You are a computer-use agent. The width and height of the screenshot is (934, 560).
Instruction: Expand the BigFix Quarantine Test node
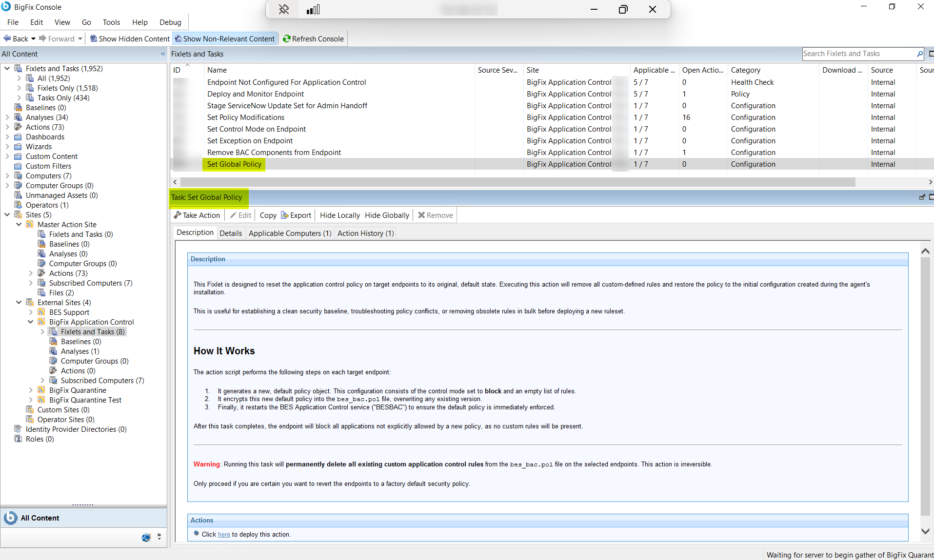pyautogui.click(x=31, y=400)
